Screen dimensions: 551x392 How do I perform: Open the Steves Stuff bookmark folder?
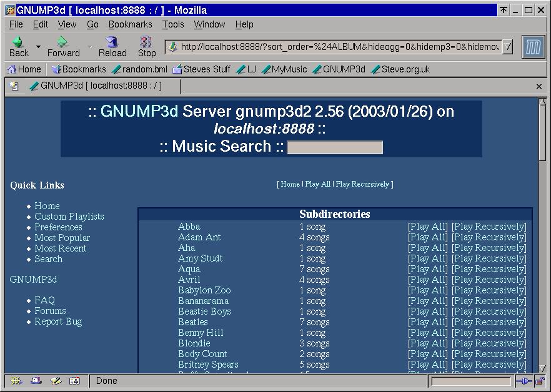[x=201, y=69]
